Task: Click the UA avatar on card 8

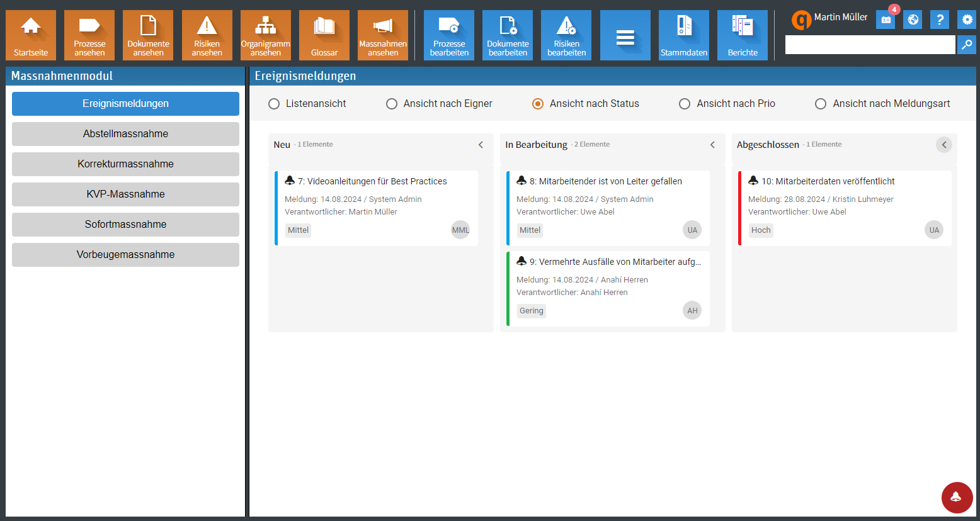Action: (x=692, y=230)
